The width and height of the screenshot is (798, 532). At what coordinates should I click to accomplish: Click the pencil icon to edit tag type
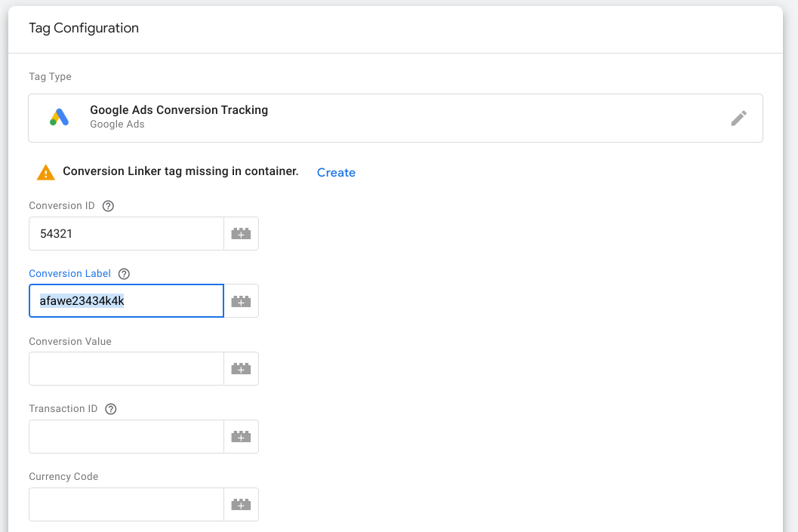[738, 118]
